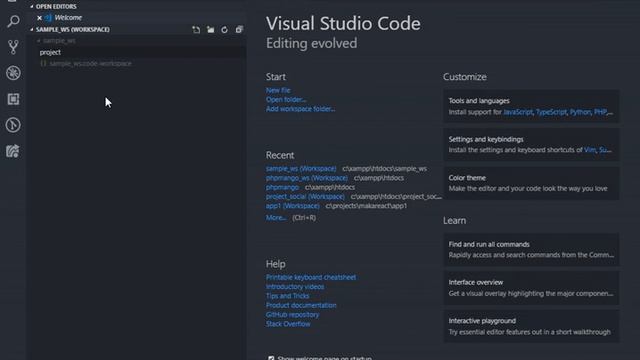640x360 pixels.
Task: Click the New Folder icon in the explorer header
Action: tap(211, 30)
